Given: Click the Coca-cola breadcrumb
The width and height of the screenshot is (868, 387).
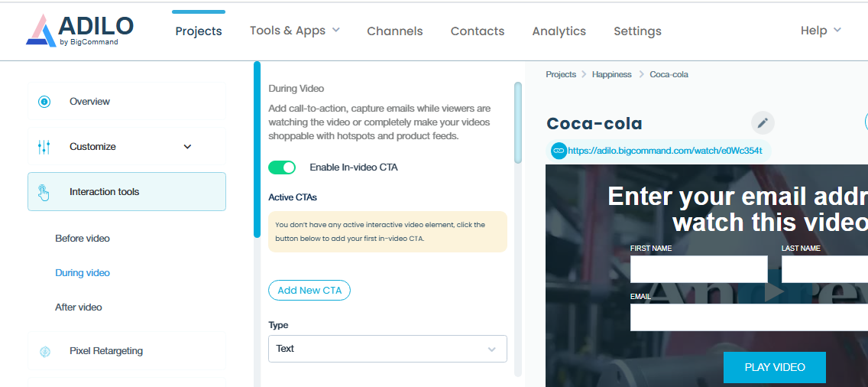Looking at the screenshot, I should click(x=669, y=74).
